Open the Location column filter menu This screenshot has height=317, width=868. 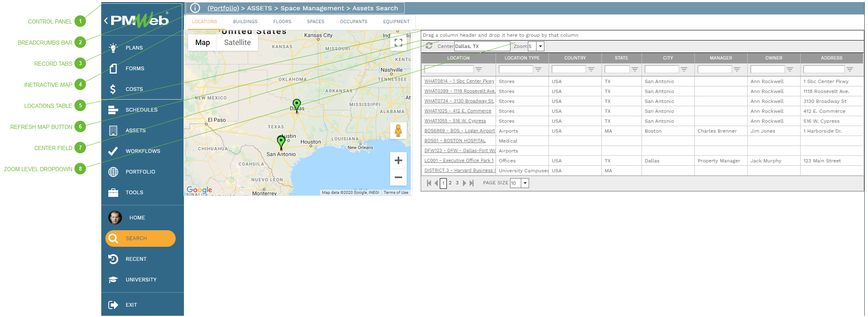coord(479,69)
